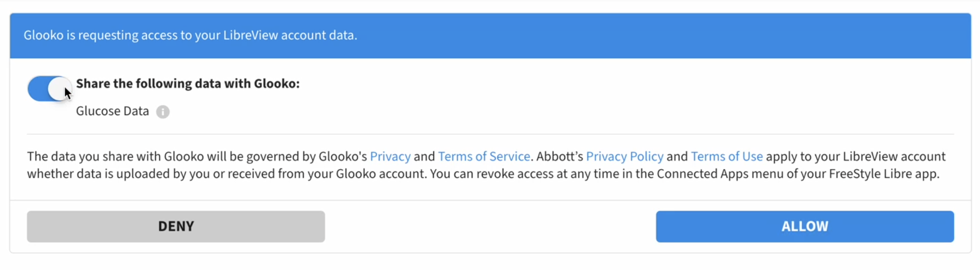The image size is (980, 270).
Task: Click the DENY button
Action: (x=176, y=226)
